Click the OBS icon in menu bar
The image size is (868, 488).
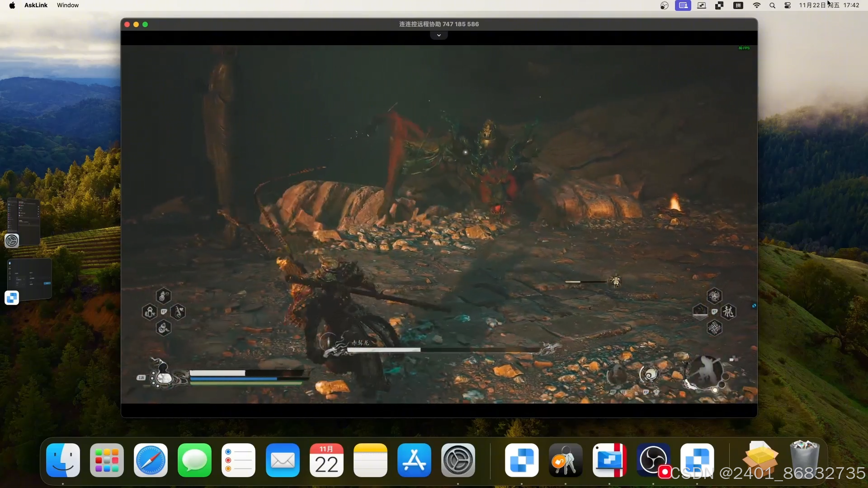[x=664, y=5]
